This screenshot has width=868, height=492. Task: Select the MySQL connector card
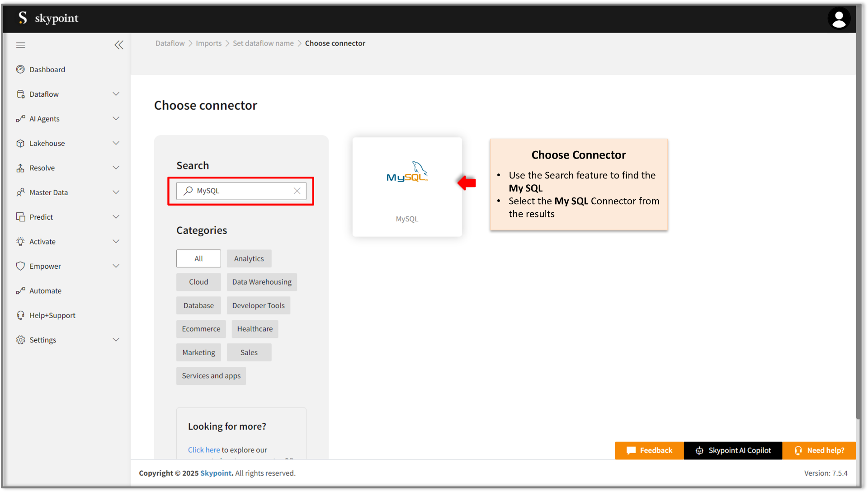point(407,187)
